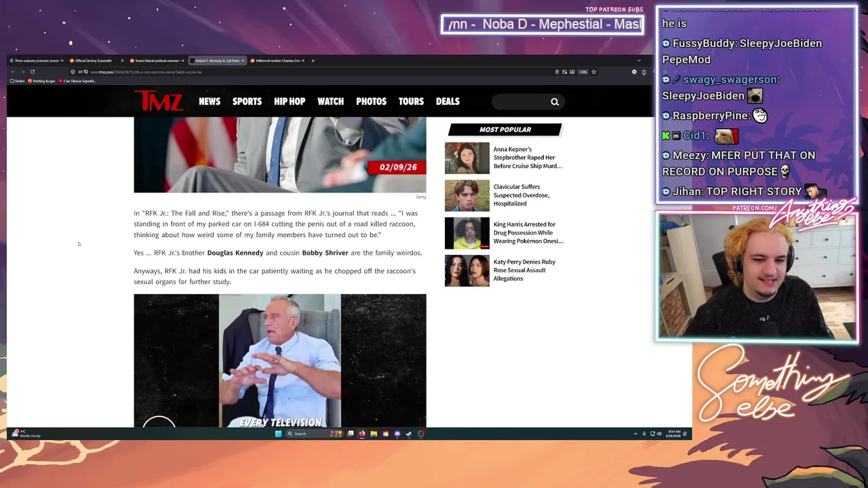Open 'Katy Perry Denies' story headline
This screenshot has width=868, height=488.
[x=524, y=270]
